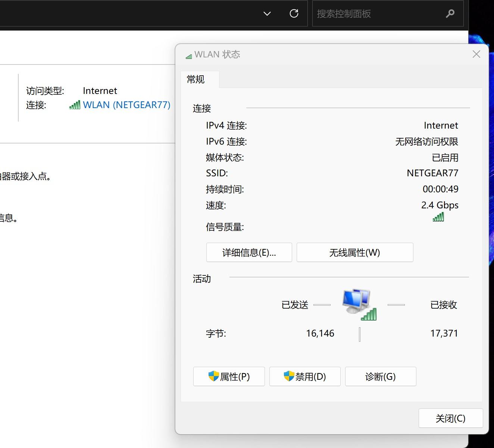Click the green signal bars beside WLAN link
Viewport: 494px width, 448px height.
[75, 105]
